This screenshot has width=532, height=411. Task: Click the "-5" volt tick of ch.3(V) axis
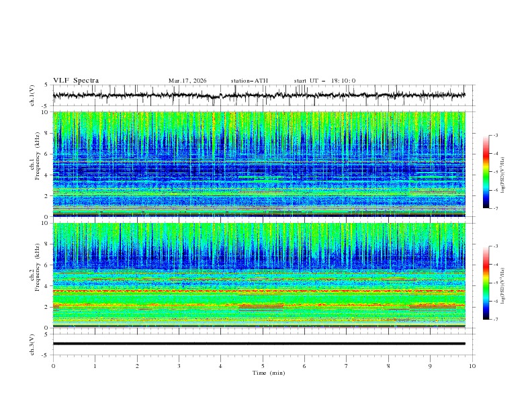[46, 355]
